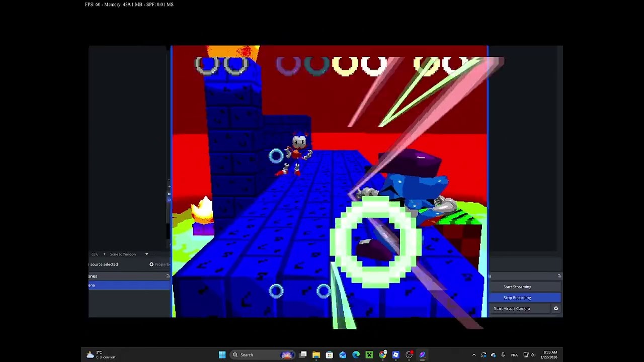Open Microsoft Edge from the taskbar
Image resolution: width=644 pixels, height=362 pixels.
pyautogui.click(x=356, y=355)
